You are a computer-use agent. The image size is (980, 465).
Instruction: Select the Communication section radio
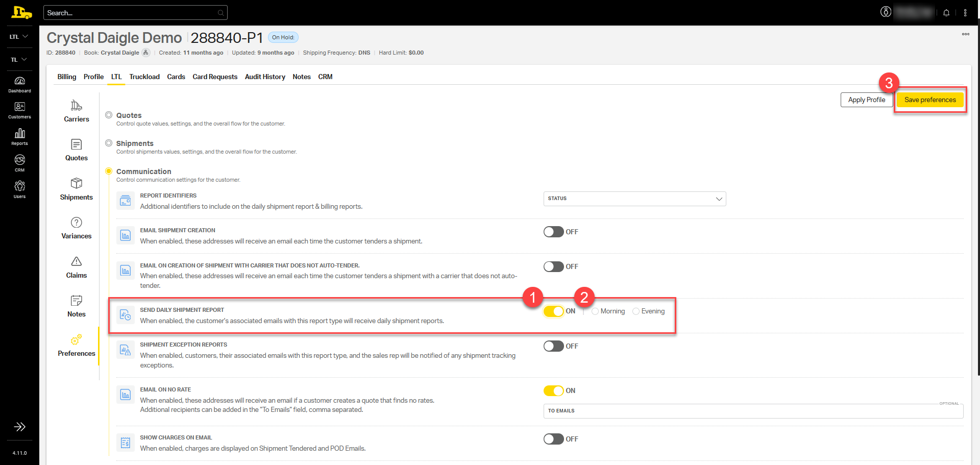pyautogui.click(x=109, y=171)
